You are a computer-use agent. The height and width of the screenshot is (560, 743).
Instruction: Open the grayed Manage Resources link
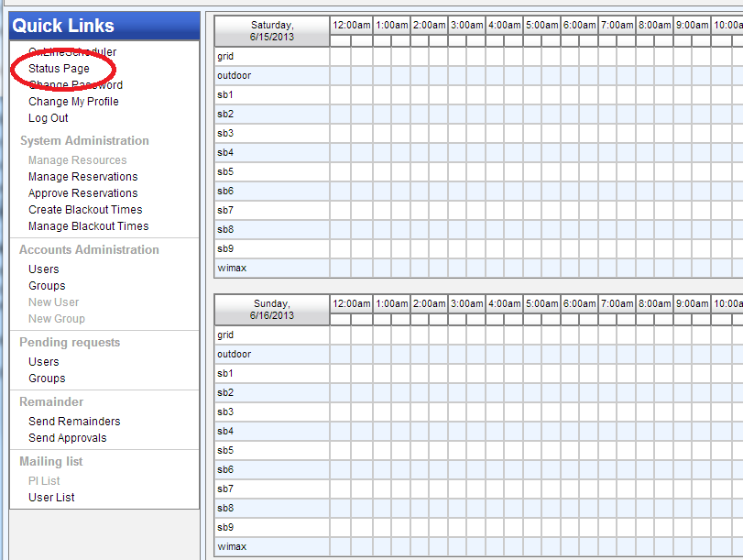78,160
